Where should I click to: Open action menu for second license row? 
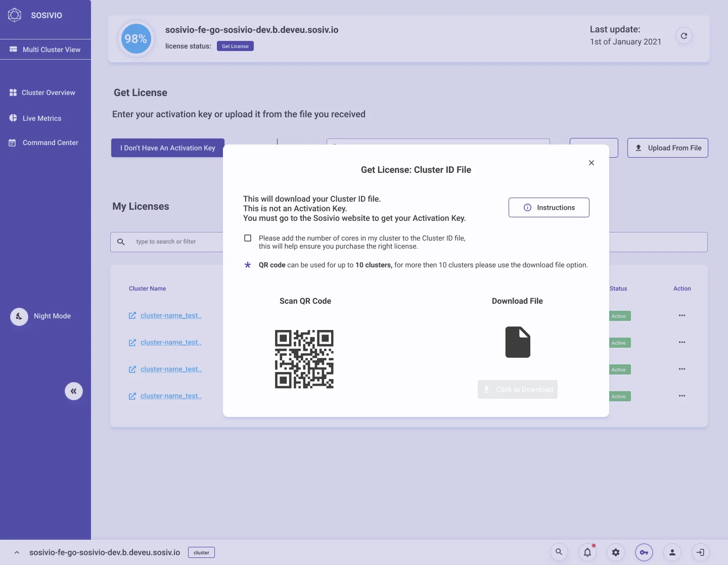coord(682,342)
